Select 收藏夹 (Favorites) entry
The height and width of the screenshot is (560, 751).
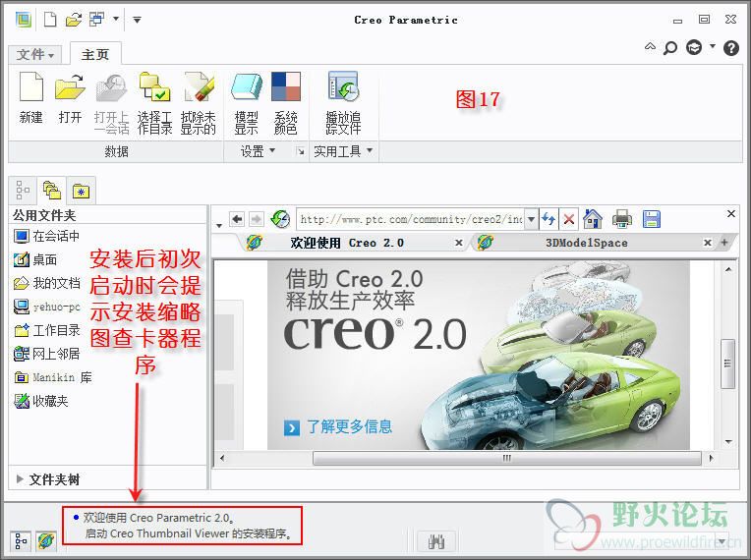point(41,401)
